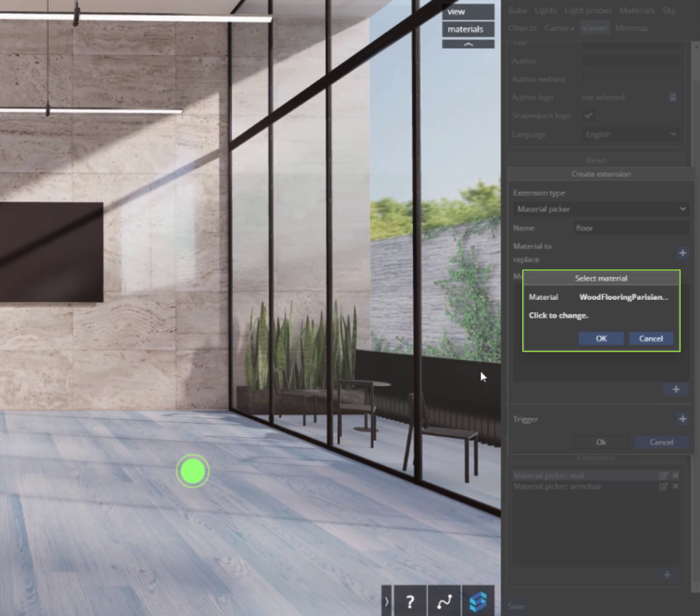
Task: Select the camera path tour icon
Action: [444, 601]
